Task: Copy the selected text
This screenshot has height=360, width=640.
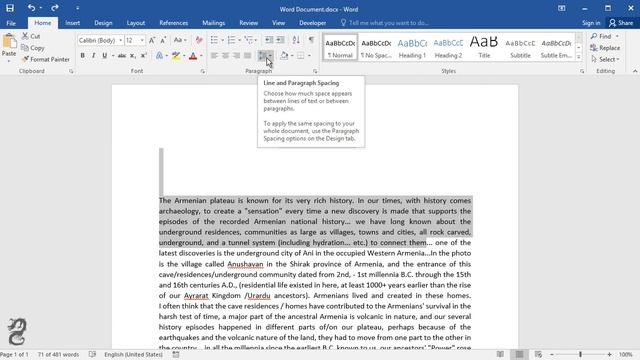Action: (33, 48)
